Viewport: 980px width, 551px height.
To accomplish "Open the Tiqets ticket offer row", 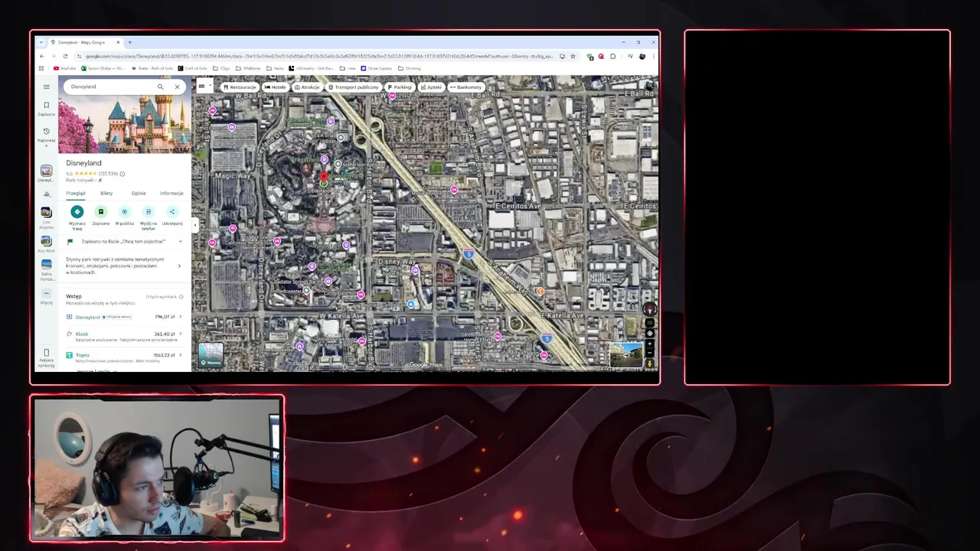I will [125, 356].
